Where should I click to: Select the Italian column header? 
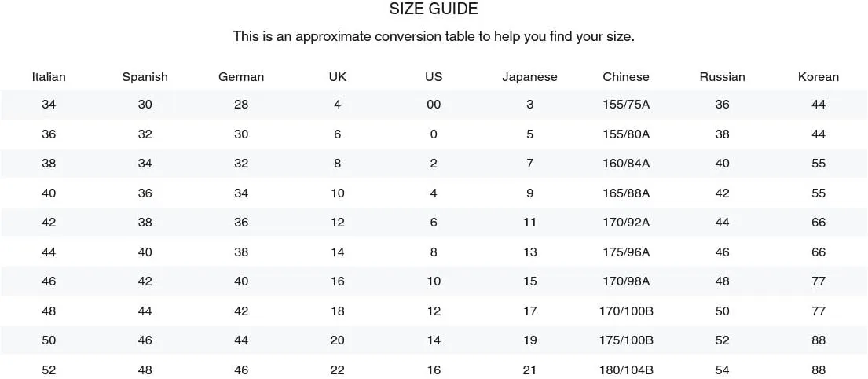(49, 77)
